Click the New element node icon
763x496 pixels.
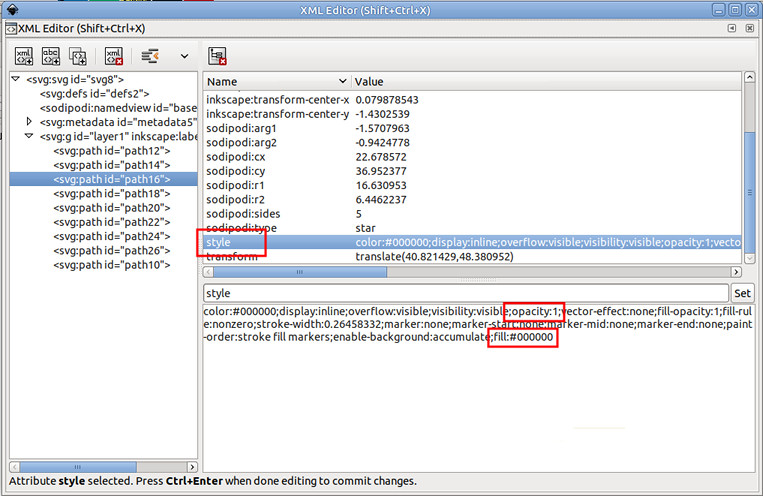pyautogui.click(x=24, y=56)
